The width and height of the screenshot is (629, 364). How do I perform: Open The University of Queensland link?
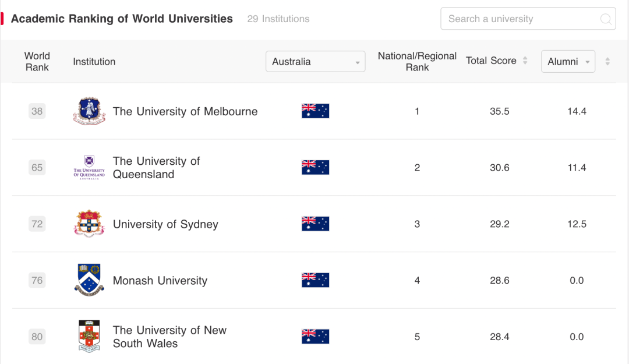click(156, 168)
